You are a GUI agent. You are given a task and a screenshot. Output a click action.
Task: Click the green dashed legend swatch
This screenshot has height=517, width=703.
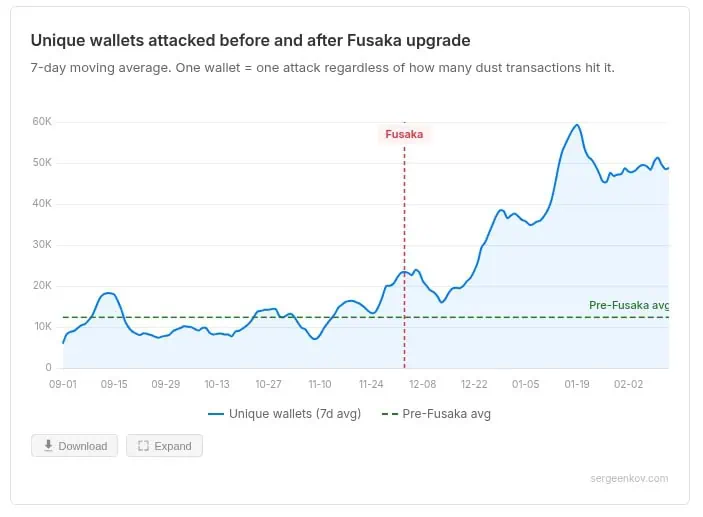click(x=389, y=413)
